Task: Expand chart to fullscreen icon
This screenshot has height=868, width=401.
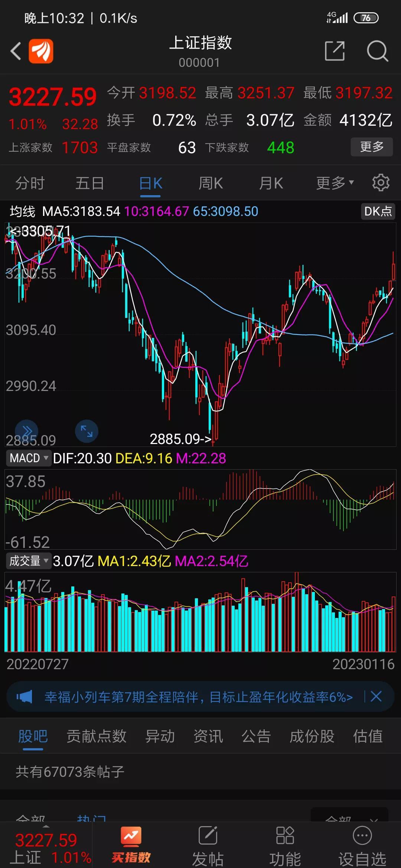Action: click(87, 431)
